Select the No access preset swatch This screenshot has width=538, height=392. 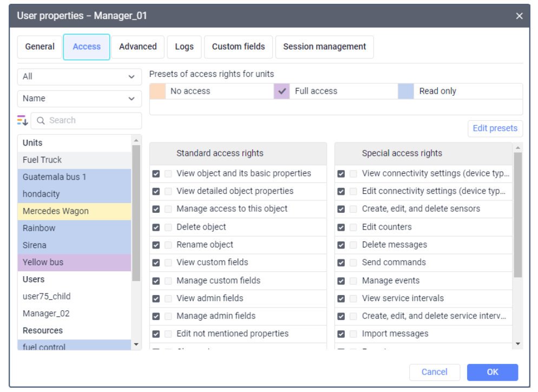point(158,92)
